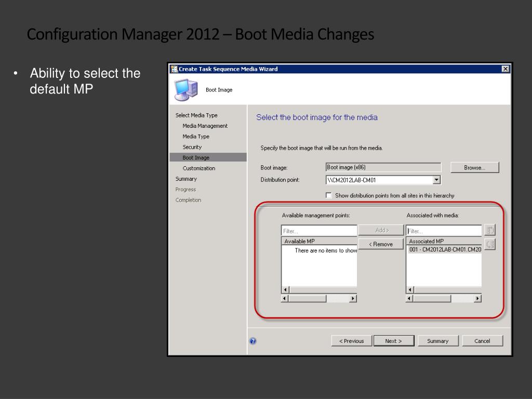Screen dimensions: 532x399
Task: Click the horizontal scrollbar thumb under Associated MP list
Action: (432, 299)
